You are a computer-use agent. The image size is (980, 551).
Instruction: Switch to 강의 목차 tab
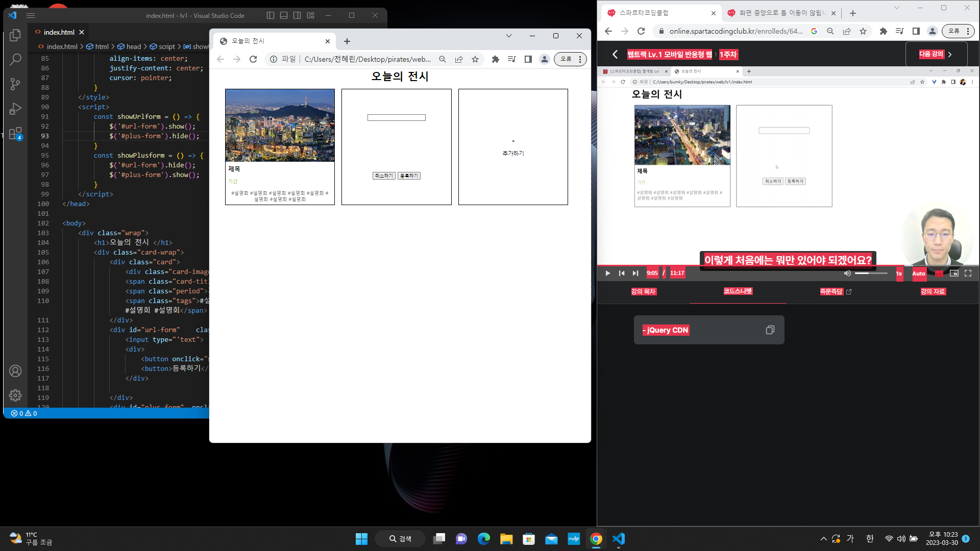(x=644, y=292)
